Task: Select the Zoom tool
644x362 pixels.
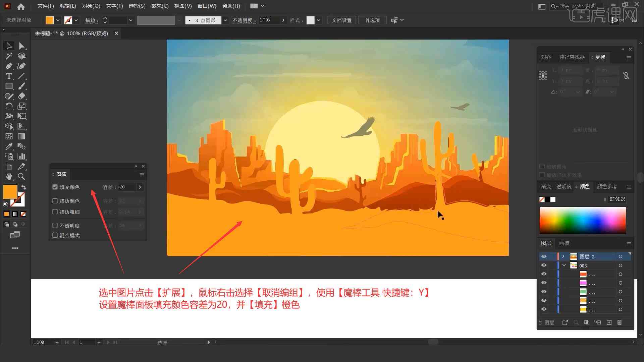Action: click(x=22, y=177)
